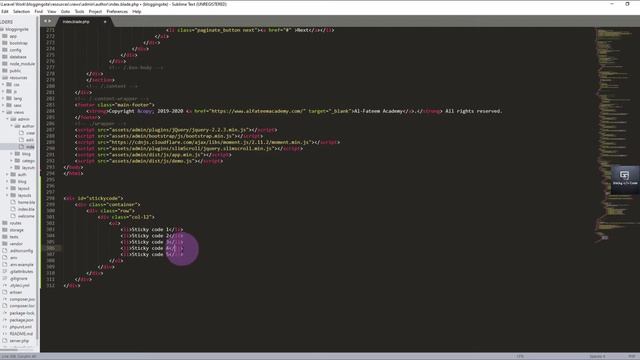Collapse the author folder arrow

[12, 127]
